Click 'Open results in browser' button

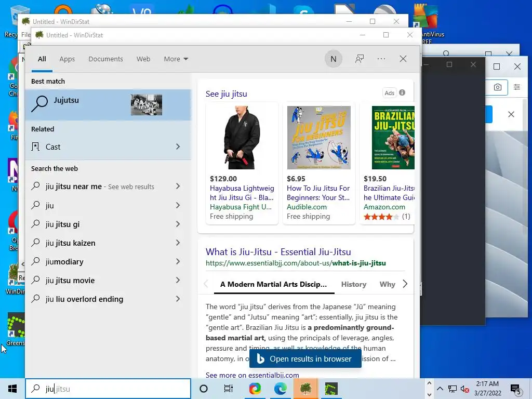pos(305,359)
